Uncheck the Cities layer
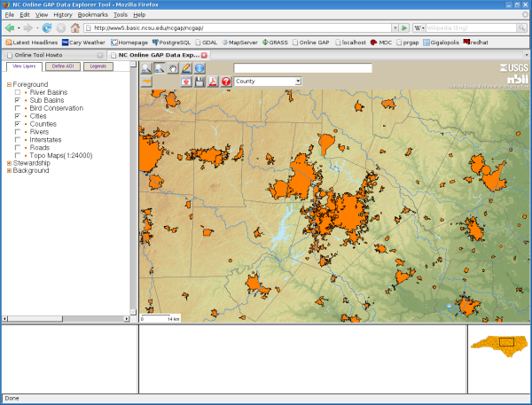The image size is (532, 405). pyautogui.click(x=18, y=116)
